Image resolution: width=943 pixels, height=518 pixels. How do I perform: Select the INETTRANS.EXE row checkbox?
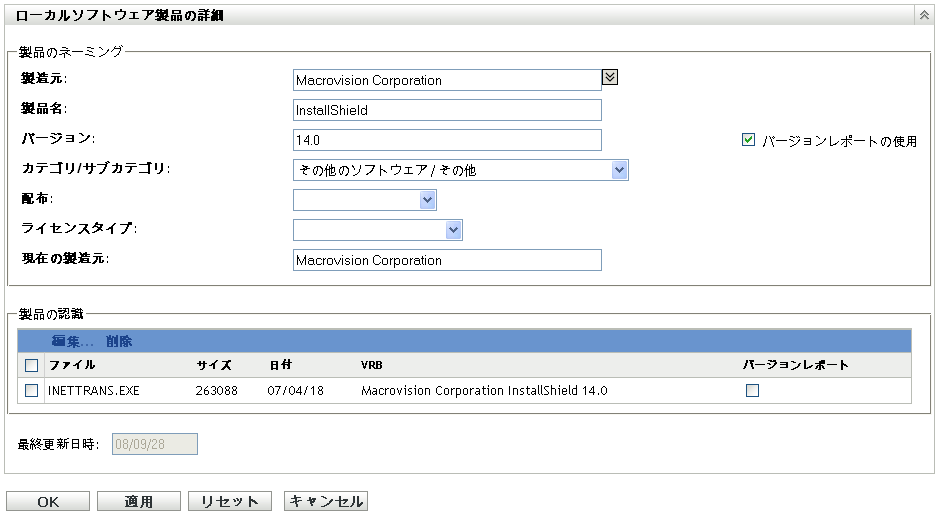(x=32, y=391)
